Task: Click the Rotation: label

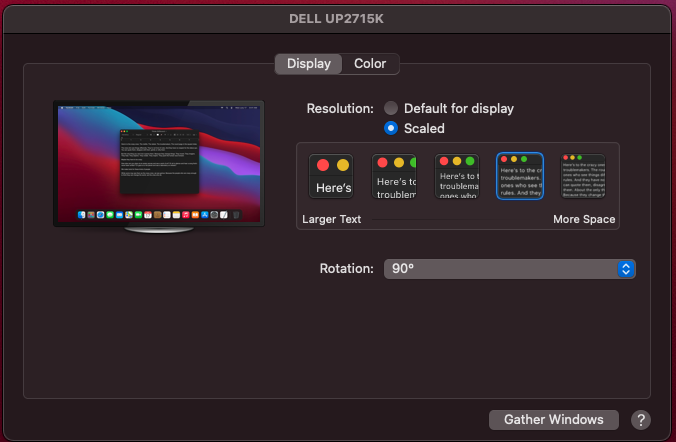Action: click(347, 269)
